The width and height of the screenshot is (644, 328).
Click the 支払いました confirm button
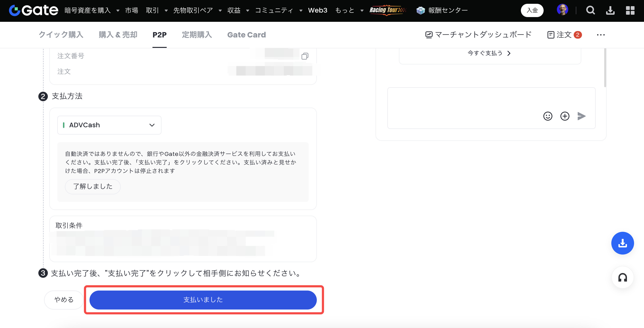[203, 300]
